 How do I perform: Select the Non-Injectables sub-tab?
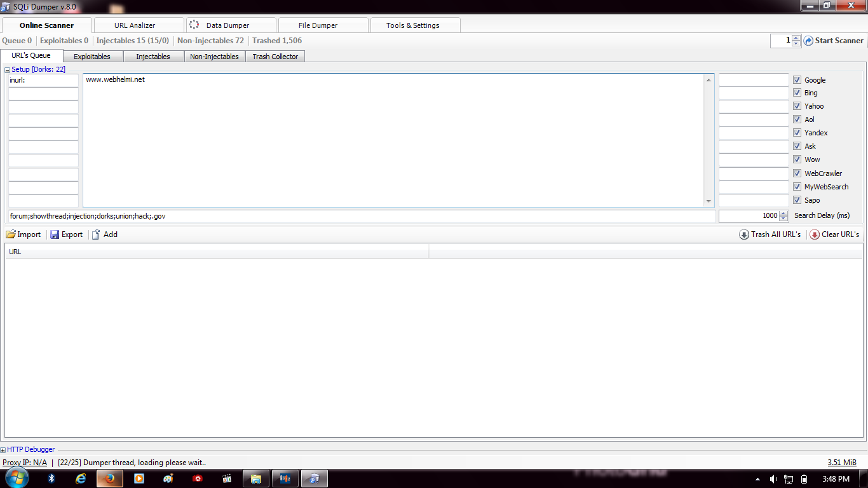coord(215,57)
